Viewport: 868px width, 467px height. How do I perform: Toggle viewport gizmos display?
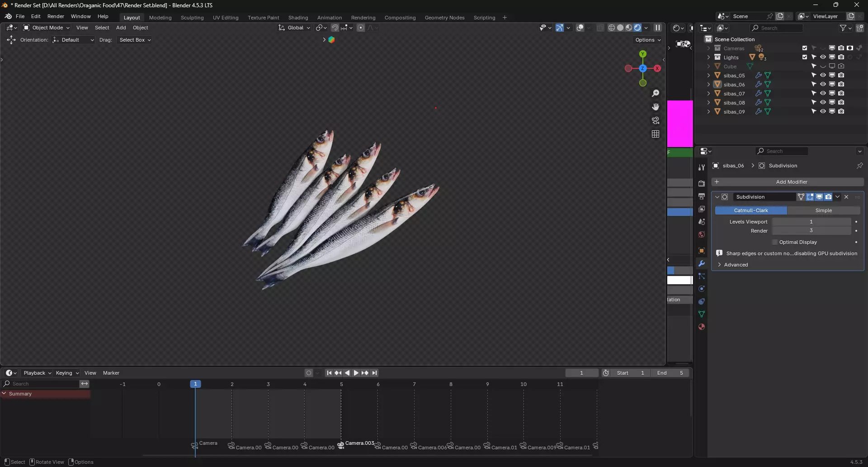coord(560,28)
